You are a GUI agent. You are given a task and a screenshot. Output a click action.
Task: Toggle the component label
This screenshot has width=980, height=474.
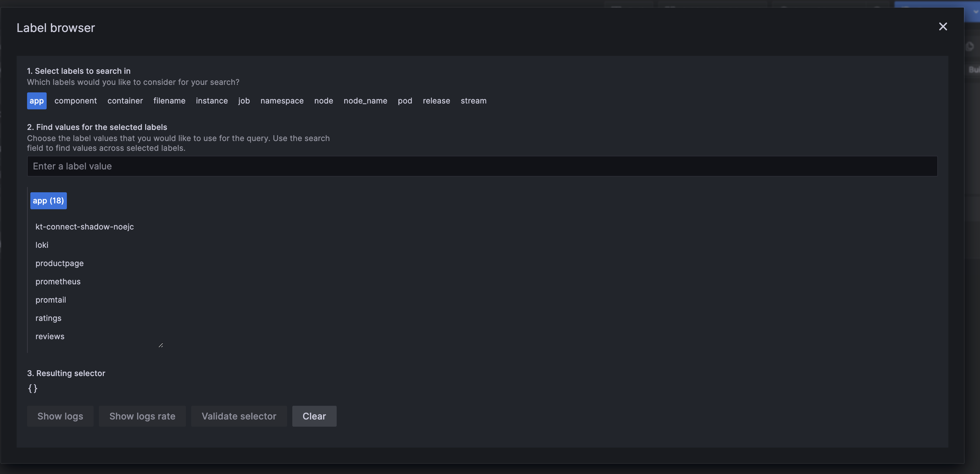coord(75,101)
